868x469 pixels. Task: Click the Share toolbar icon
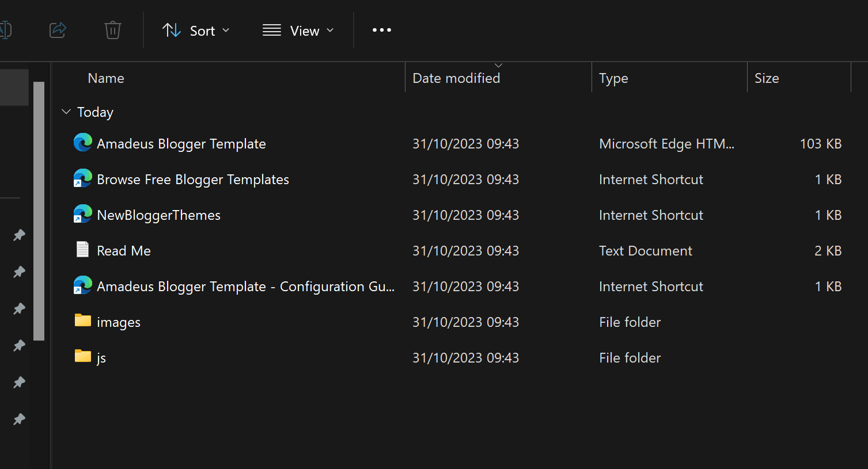(58, 30)
